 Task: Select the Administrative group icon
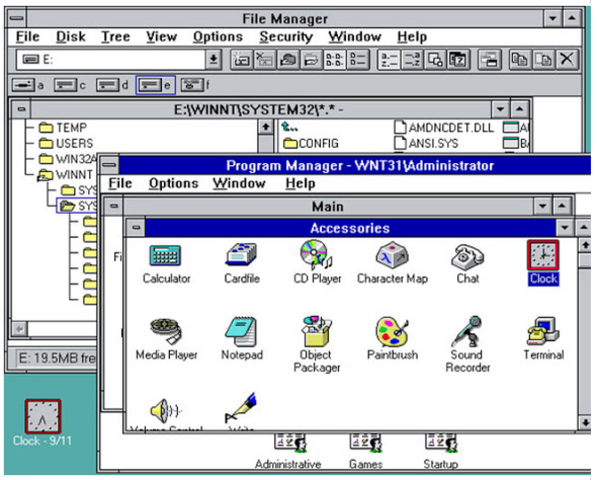[x=290, y=442]
